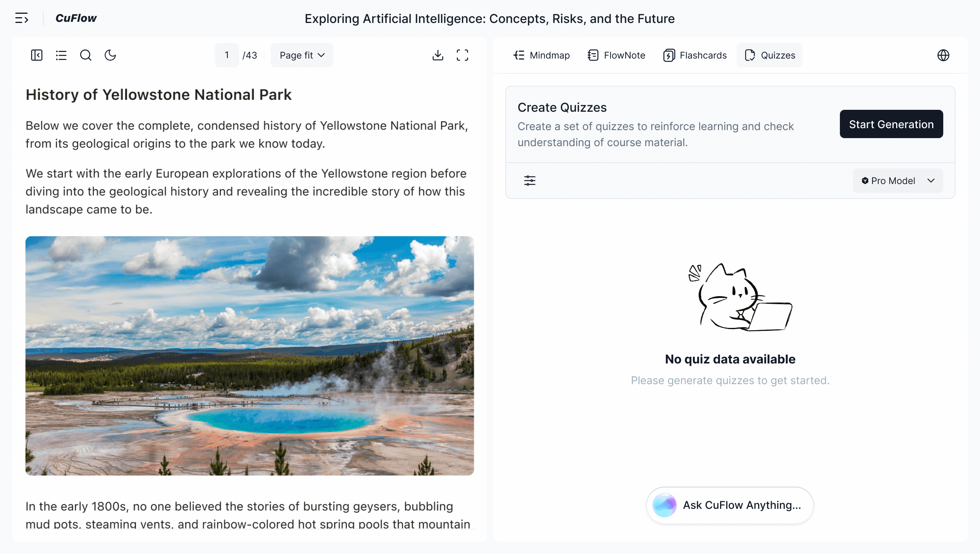
Task: Open the language globe icon
Action: coord(943,55)
